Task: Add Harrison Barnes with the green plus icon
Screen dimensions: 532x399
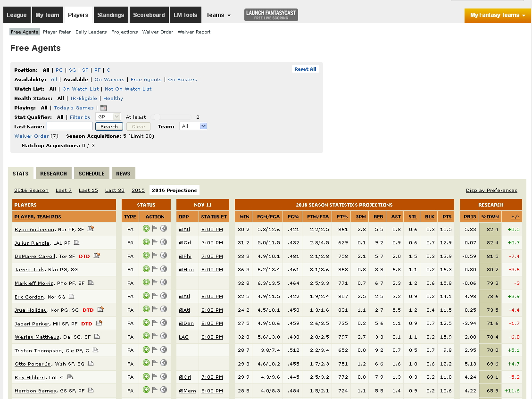Action: (x=146, y=390)
